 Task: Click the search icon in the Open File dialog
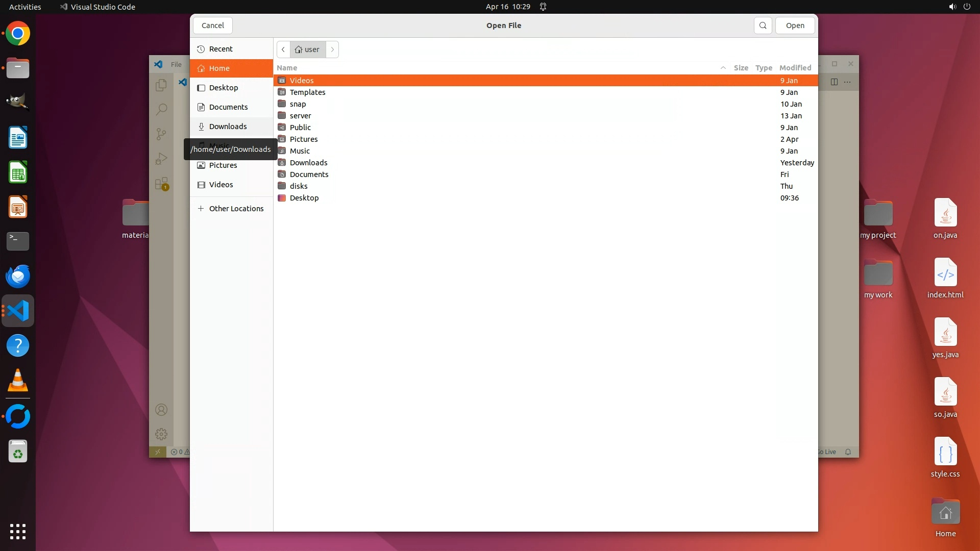tap(763, 26)
